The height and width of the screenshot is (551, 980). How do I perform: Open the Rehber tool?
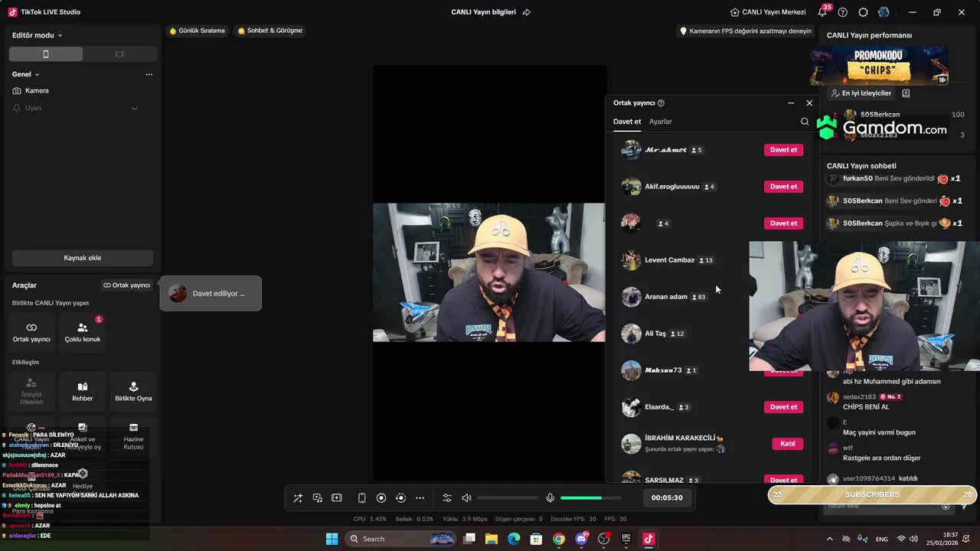(x=83, y=392)
